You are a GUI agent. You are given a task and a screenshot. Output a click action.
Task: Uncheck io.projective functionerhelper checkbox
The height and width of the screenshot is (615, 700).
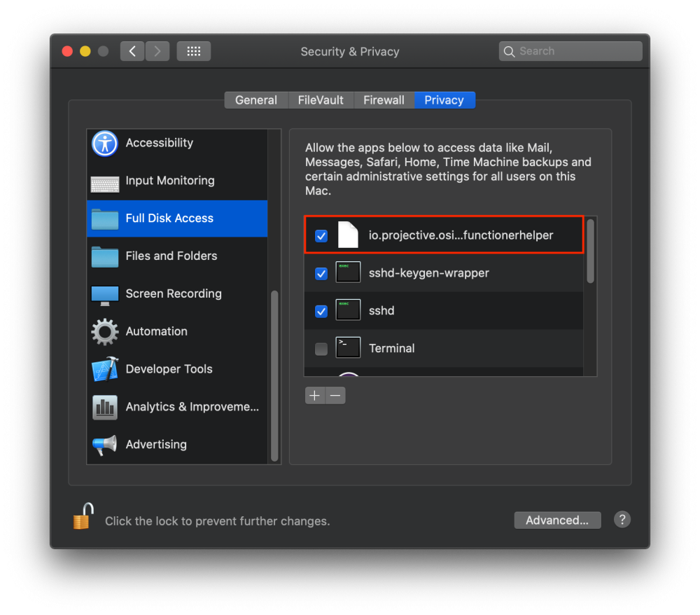[x=321, y=236]
